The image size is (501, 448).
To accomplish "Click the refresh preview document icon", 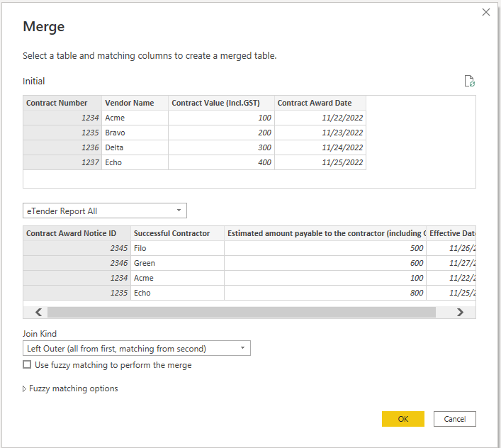I will coord(469,81).
